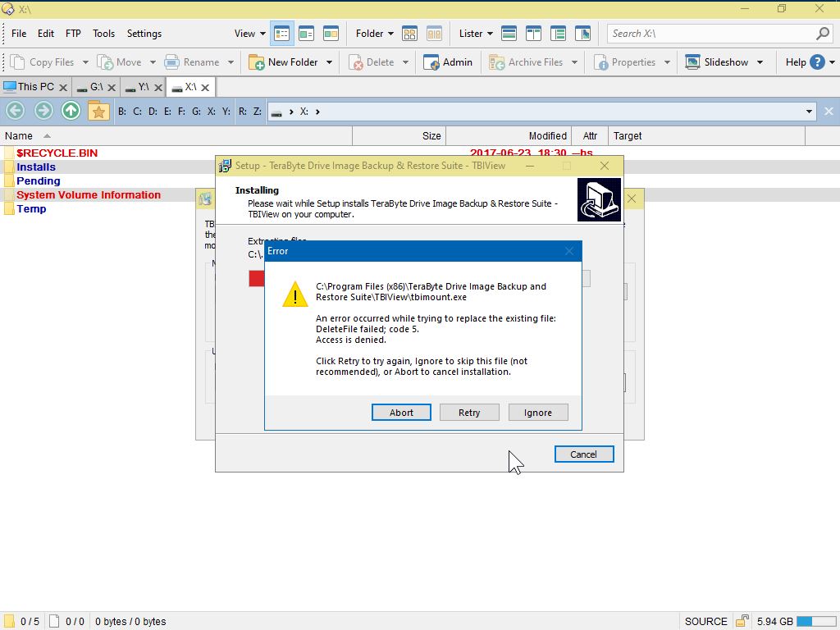Click the Search X:\ input field
The height and width of the screenshot is (630, 840).
[711, 34]
